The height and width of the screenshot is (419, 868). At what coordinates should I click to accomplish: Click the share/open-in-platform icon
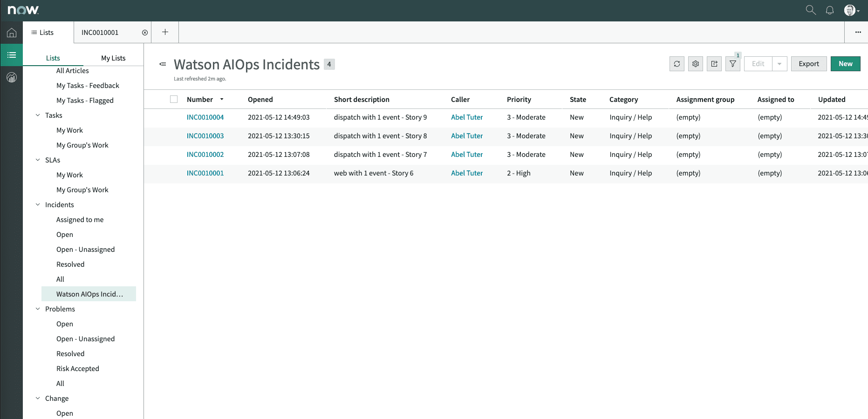[x=714, y=64]
